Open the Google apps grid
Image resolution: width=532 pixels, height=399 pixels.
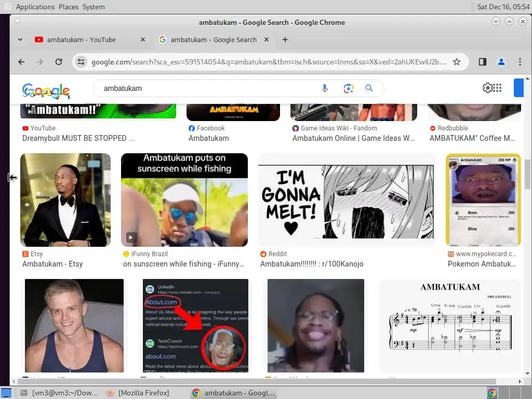[497, 88]
